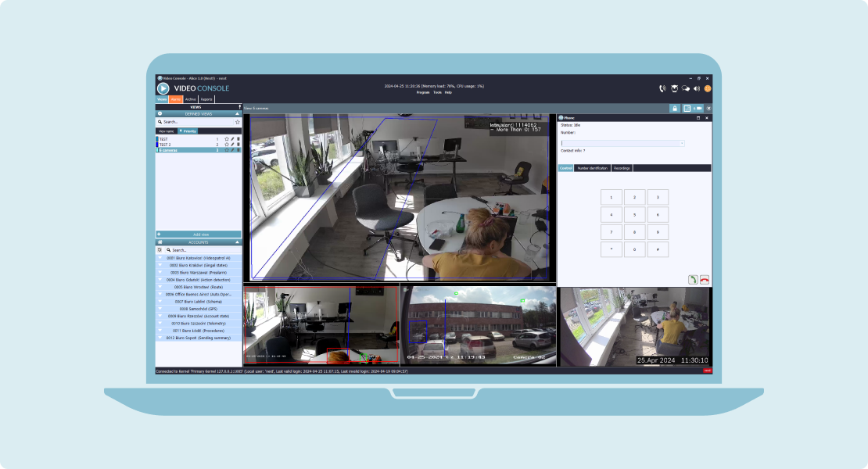Toggle the favorites star filter beside views search
The width and height of the screenshot is (868, 469).
[x=238, y=122]
